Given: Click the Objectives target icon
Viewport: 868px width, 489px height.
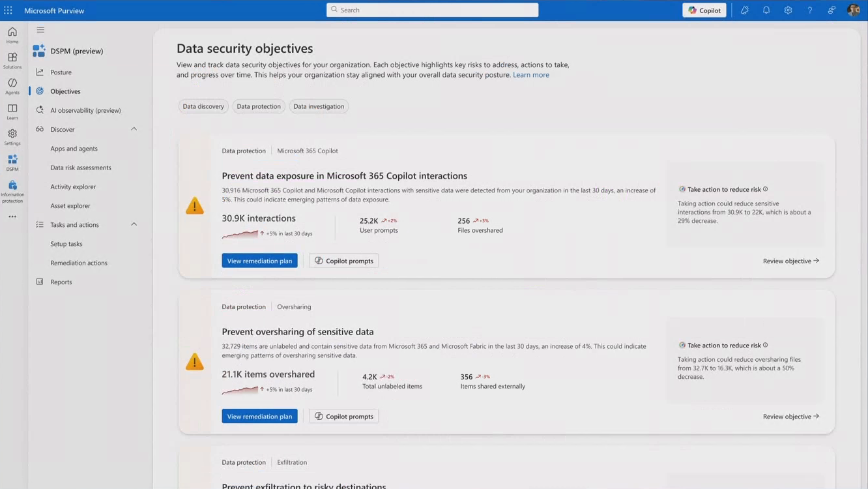Looking at the screenshot, I should pyautogui.click(x=40, y=91).
